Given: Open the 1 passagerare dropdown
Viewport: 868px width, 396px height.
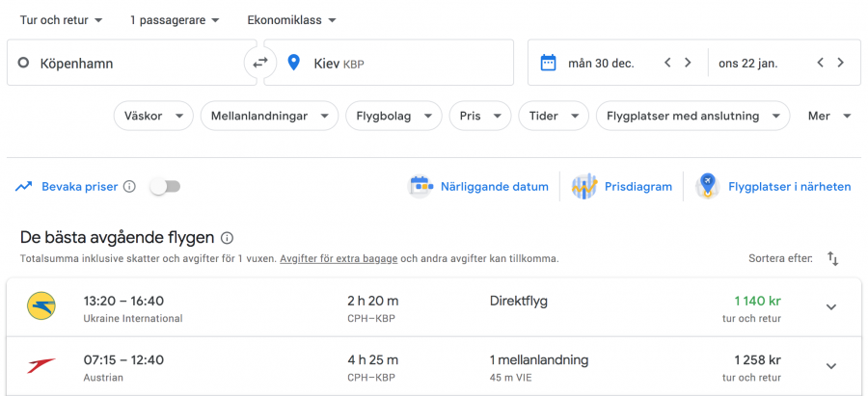Looking at the screenshot, I should [x=175, y=20].
